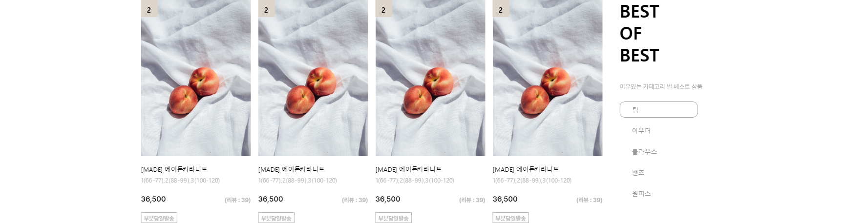Select the 탑 category tab
This screenshot has height=223, width=868.
coord(658,110)
